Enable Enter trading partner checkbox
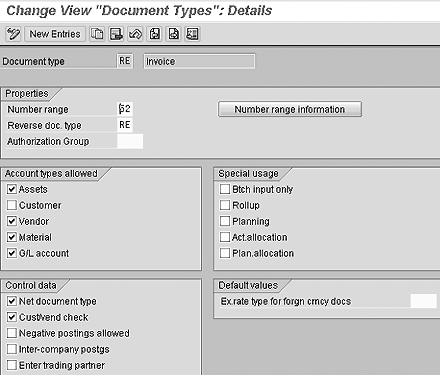 coord(12,365)
